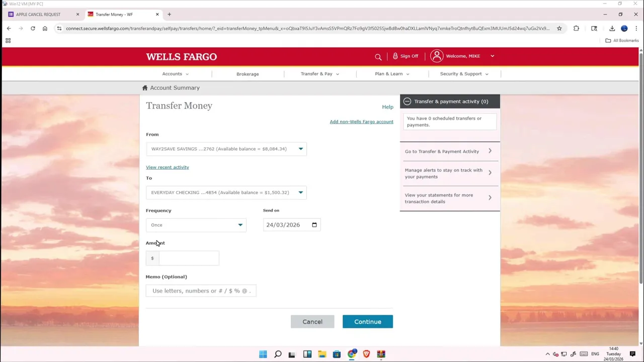Open Windows taskbar search

278,354
